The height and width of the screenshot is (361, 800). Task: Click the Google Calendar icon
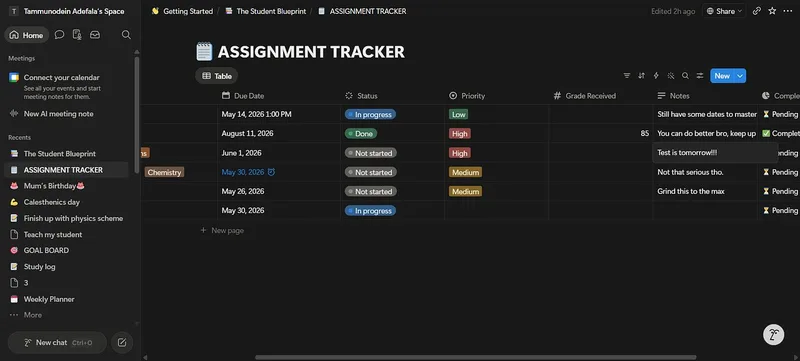tap(14, 78)
